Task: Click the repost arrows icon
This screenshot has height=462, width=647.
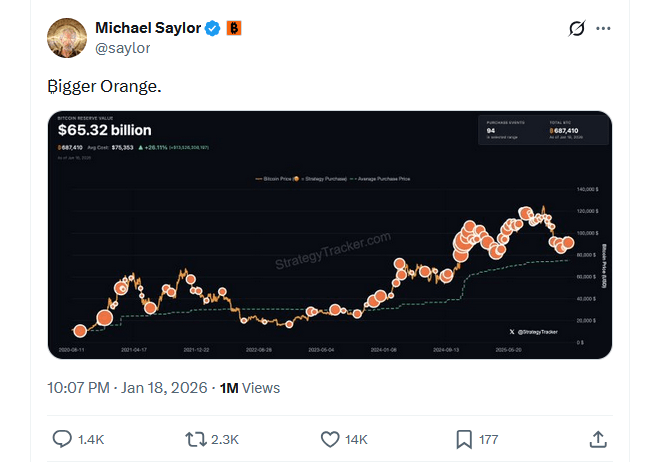Action: [x=196, y=439]
